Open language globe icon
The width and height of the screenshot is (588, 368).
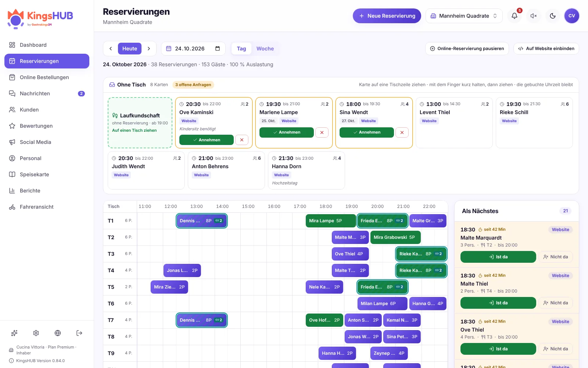click(58, 333)
